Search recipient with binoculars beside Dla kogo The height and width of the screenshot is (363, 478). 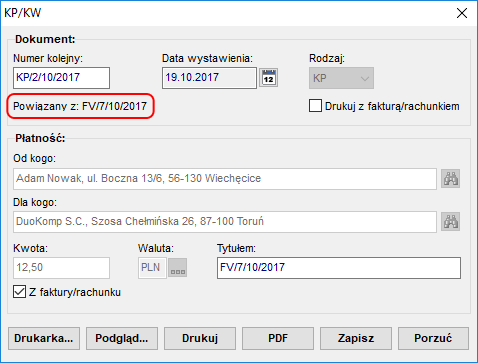tap(450, 221)
